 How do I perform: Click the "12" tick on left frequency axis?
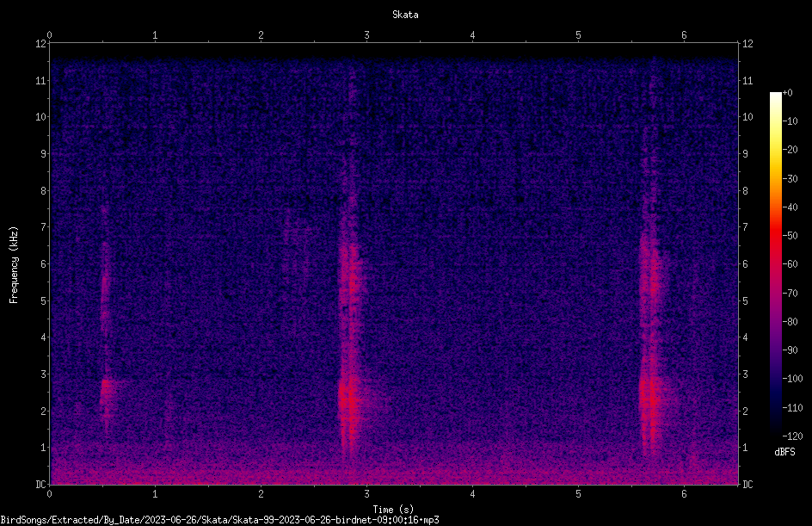coord(40,44)
